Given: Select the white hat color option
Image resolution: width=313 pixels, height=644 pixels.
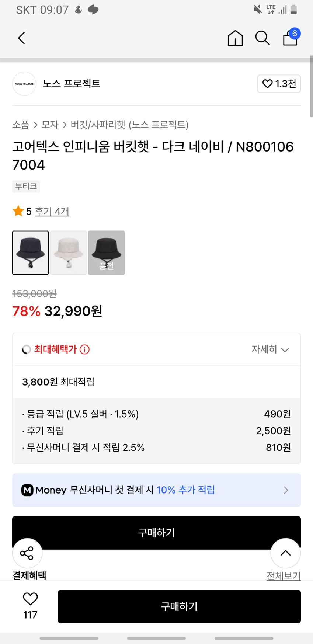Looking at the screenshot, I should [69, 253].
